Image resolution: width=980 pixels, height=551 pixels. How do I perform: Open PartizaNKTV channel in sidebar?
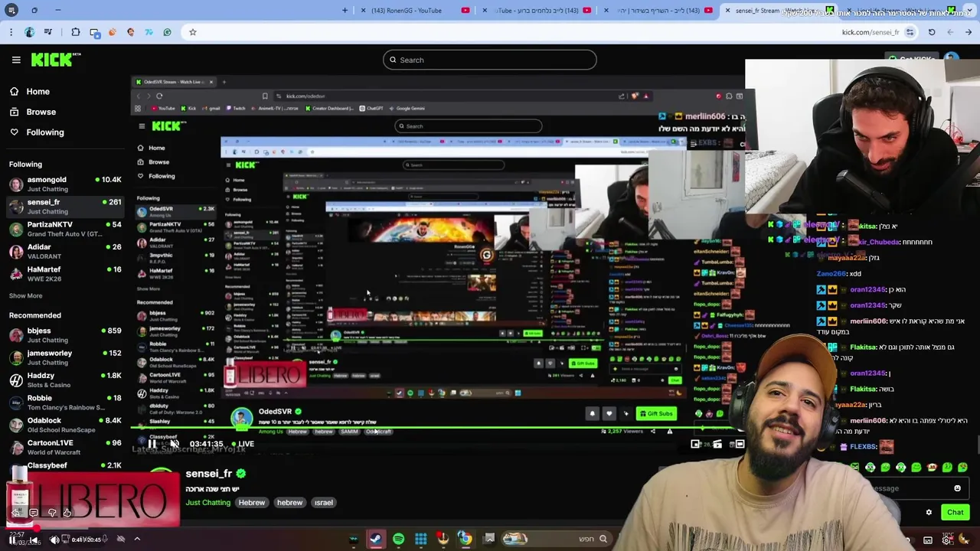[64, 229]
